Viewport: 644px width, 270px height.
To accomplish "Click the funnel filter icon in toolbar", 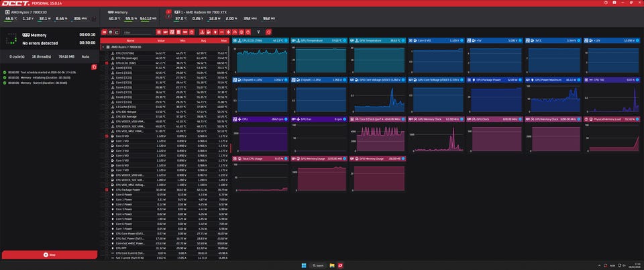I will pyautogui.click(x=258, y=32).
